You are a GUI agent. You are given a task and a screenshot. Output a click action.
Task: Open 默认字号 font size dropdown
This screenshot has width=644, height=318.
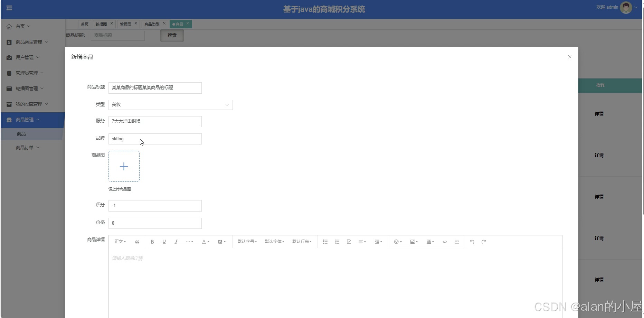click(x=247, y=242)
